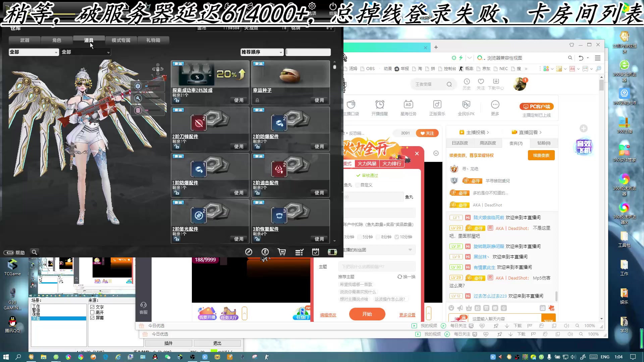Click the 我要开播 icon
This screenshot has height=362, width=644.
coord(207,313)
